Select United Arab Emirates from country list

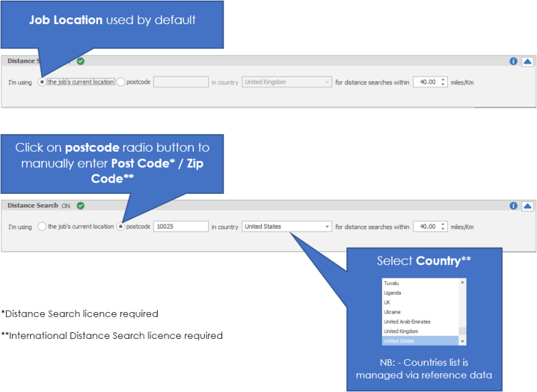407,322
